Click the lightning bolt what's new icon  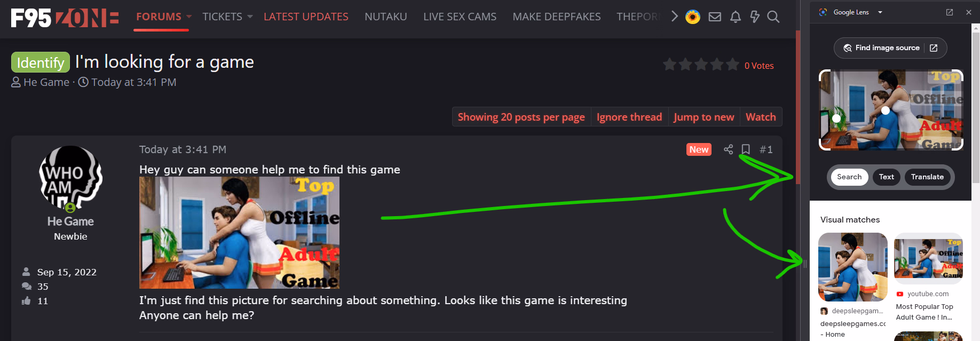(755, 17)
